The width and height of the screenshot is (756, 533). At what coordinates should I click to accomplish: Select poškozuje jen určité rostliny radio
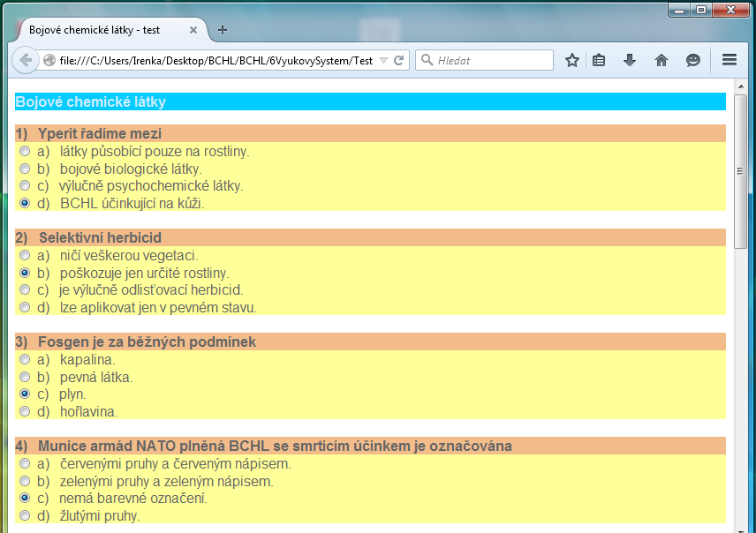pyautogui.click(x=25, y=273)
